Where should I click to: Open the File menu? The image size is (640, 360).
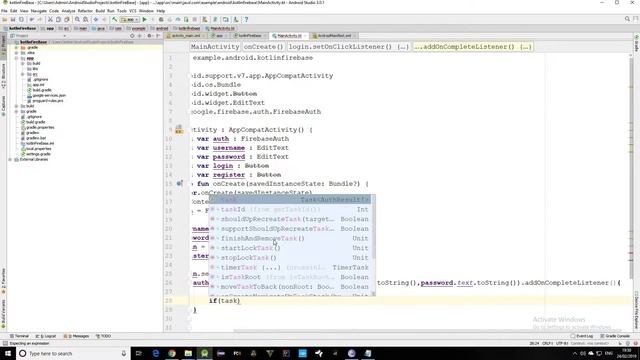4,11
